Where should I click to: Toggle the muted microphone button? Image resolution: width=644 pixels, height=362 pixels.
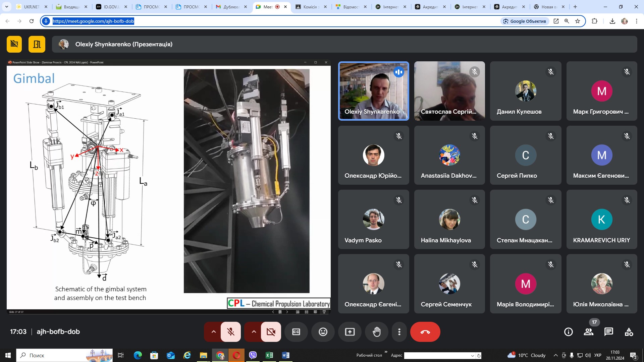231,332
